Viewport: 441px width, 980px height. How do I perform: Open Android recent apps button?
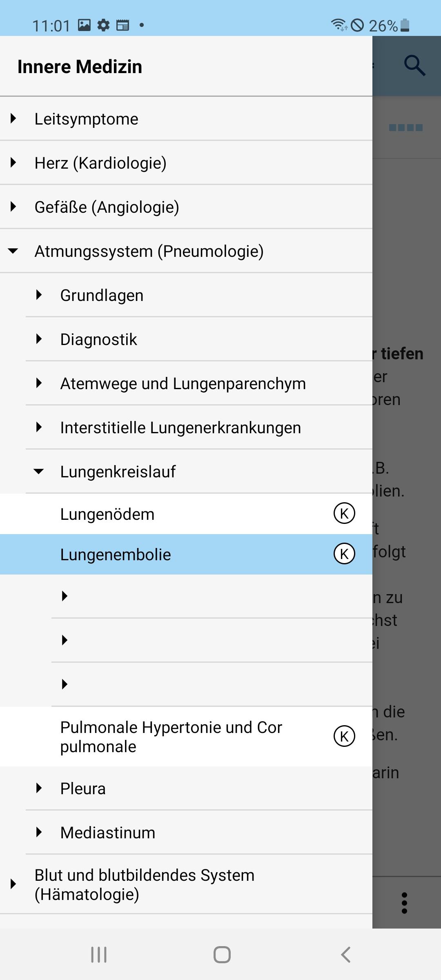pyautogui.click(x=99, y=955)
